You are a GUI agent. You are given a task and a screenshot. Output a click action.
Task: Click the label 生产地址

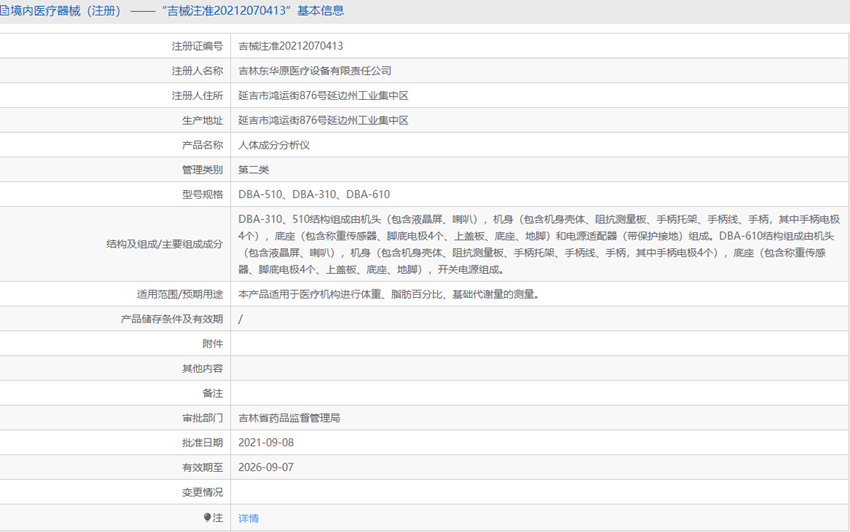coord(202,120)
